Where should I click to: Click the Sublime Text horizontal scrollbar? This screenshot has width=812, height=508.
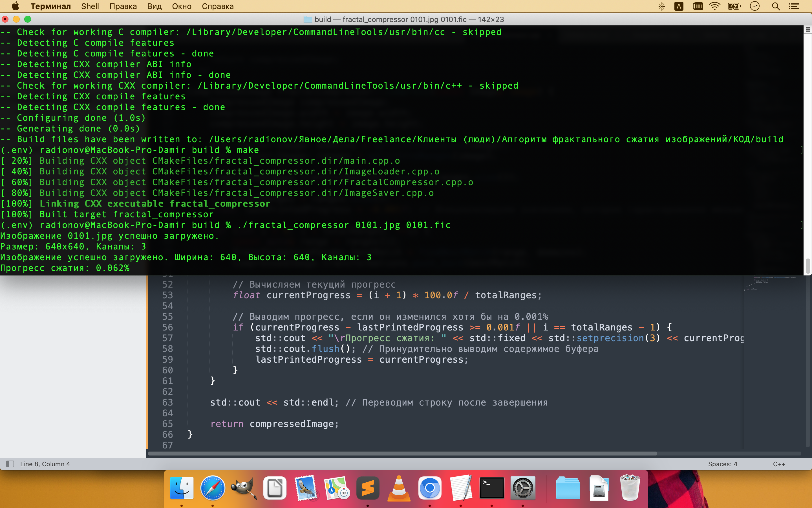pos(402,454)
